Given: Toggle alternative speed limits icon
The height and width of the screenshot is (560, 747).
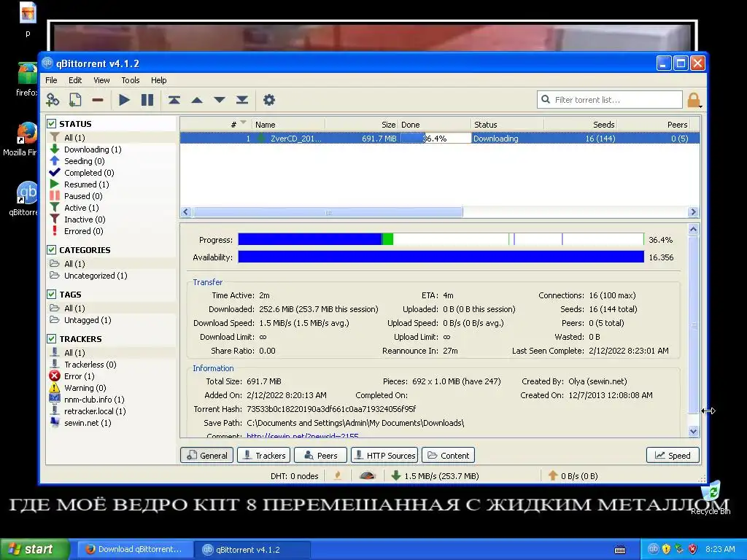Looking at the screenshot, I should pos(368,475).
